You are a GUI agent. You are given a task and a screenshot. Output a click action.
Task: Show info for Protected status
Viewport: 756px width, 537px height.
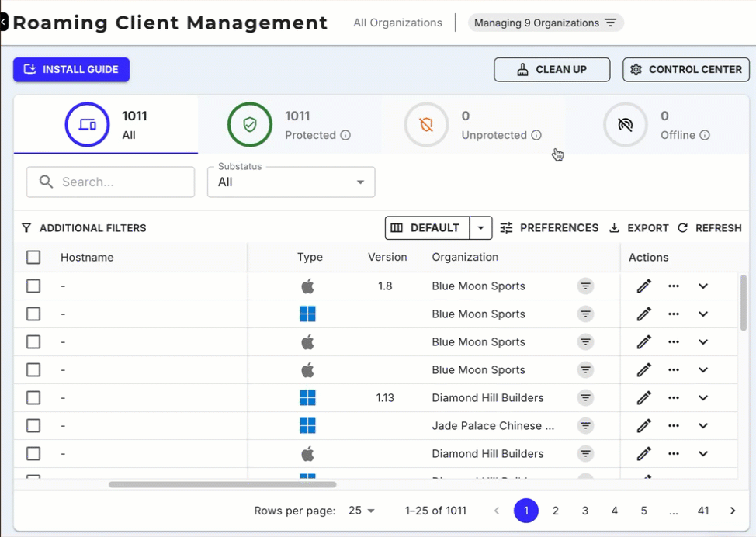tap(345, 135)
